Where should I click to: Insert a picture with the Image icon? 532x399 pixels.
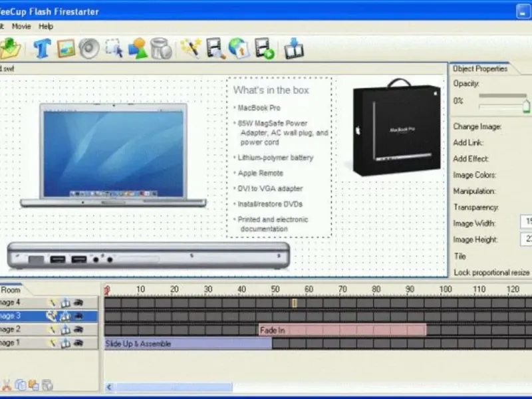(x=66, y=49)
